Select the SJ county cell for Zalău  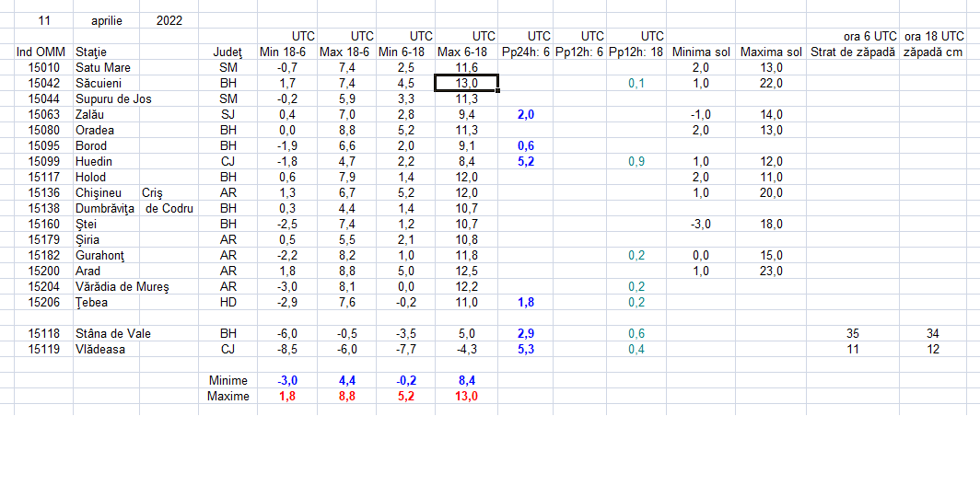(228, 114)
